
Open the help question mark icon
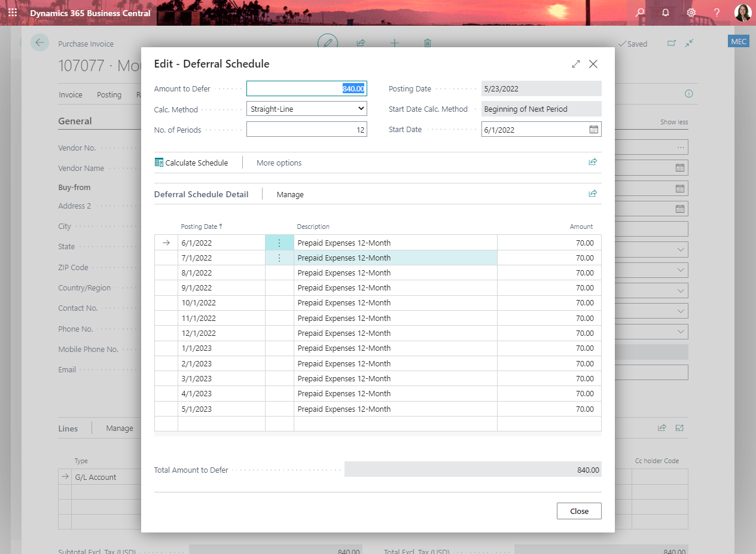tap(717, 13)
